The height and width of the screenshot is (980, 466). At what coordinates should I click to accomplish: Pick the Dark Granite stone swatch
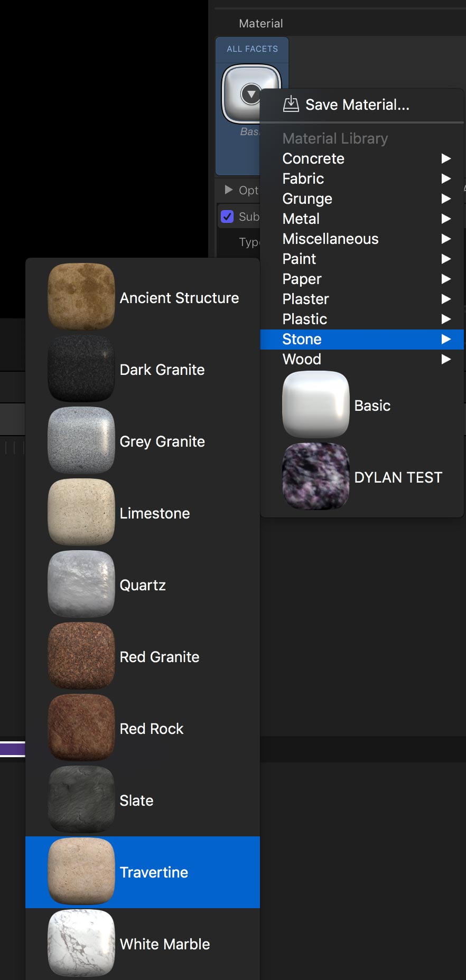81,369
